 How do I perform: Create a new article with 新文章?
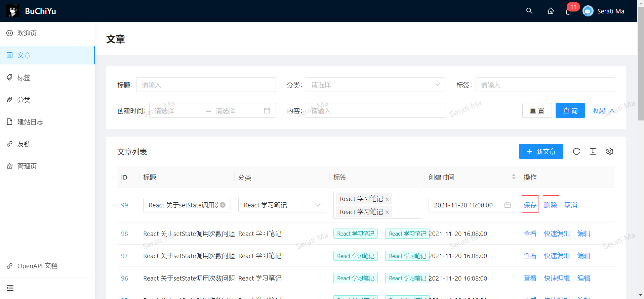(x=541, y=151)
